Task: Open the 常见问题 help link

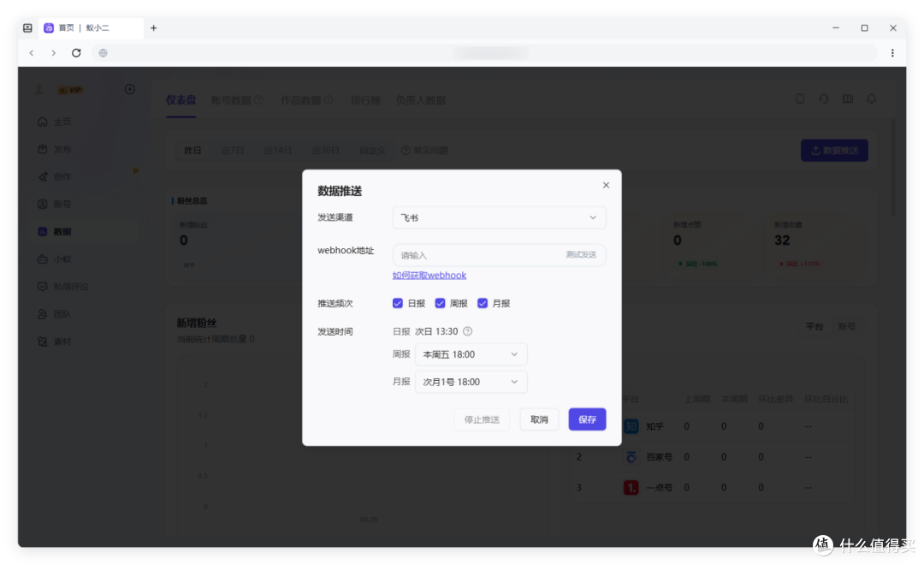Action: (x=425, y=151)
